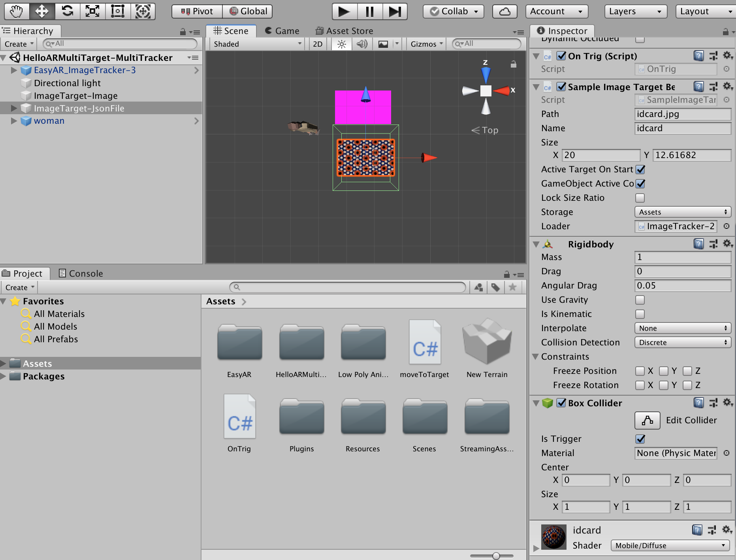Toggle GameObject Active Control checkbox

640,184
